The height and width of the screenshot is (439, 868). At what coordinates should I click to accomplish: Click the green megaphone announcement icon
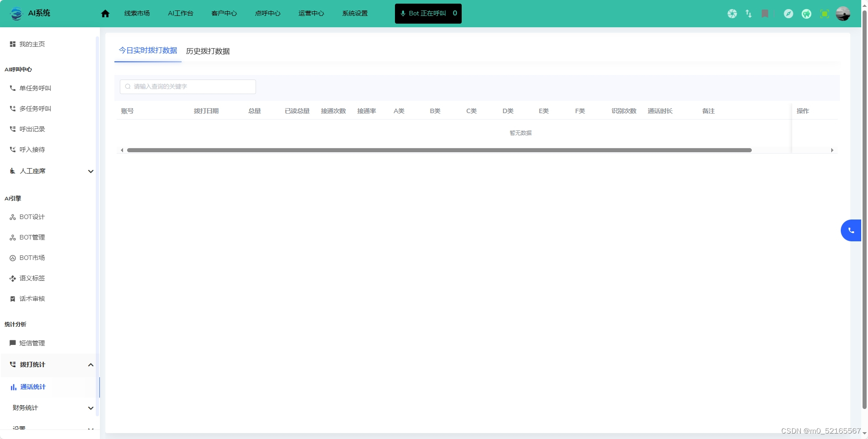(x=806, y=14)
